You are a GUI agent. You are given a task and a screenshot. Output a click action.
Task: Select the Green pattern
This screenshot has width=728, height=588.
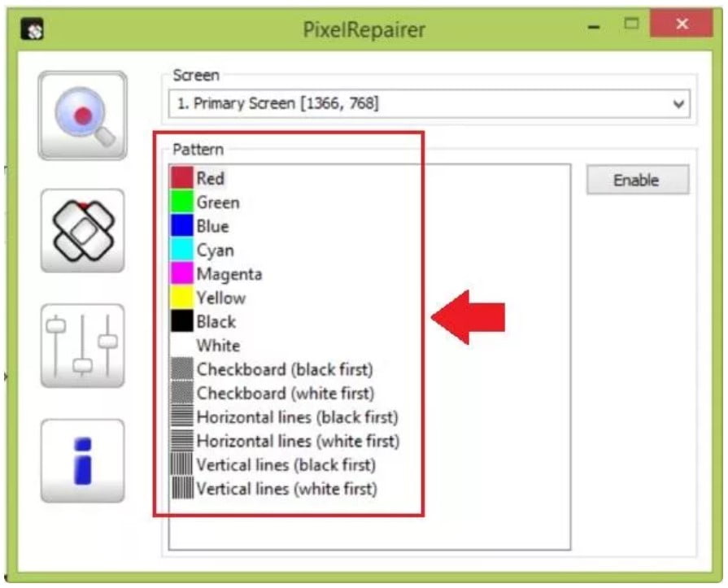coord(205,203)
